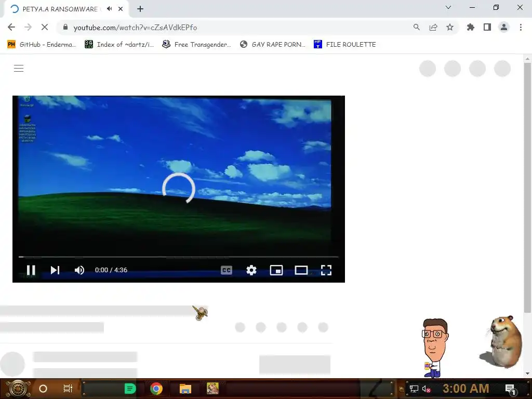Open the notification action center
Viewport: 532px width, 399px height.
[510, 389]
